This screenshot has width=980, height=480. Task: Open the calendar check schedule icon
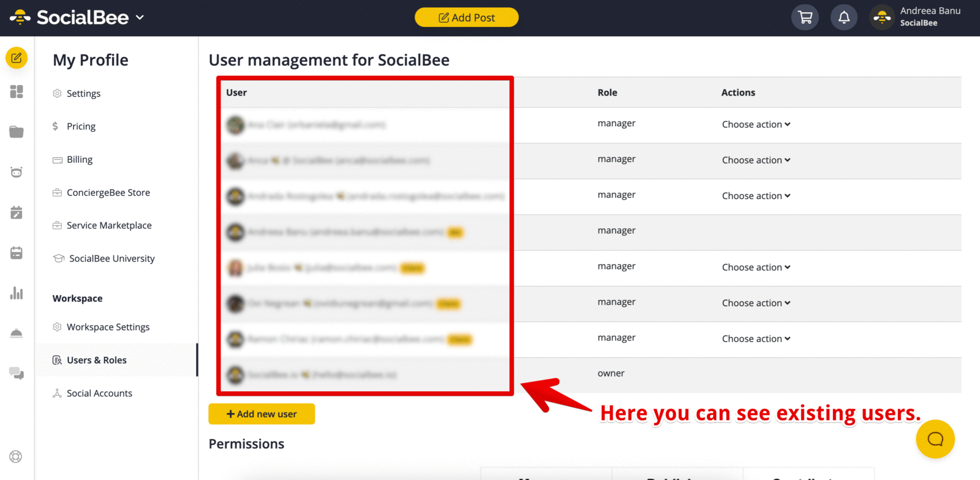click(17, 212)
